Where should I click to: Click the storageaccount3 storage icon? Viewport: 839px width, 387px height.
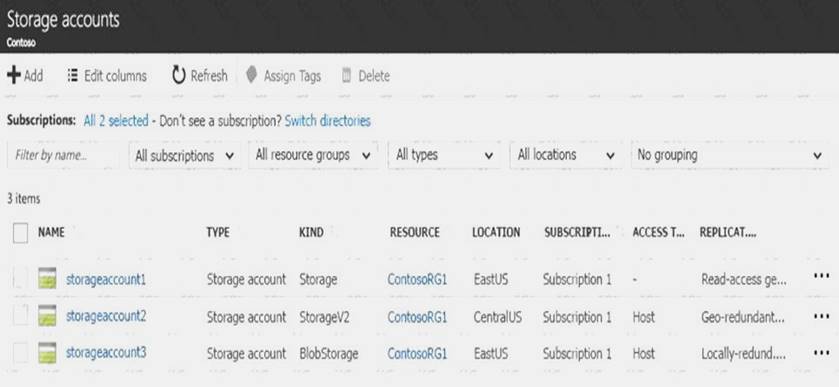coord(47,353)
